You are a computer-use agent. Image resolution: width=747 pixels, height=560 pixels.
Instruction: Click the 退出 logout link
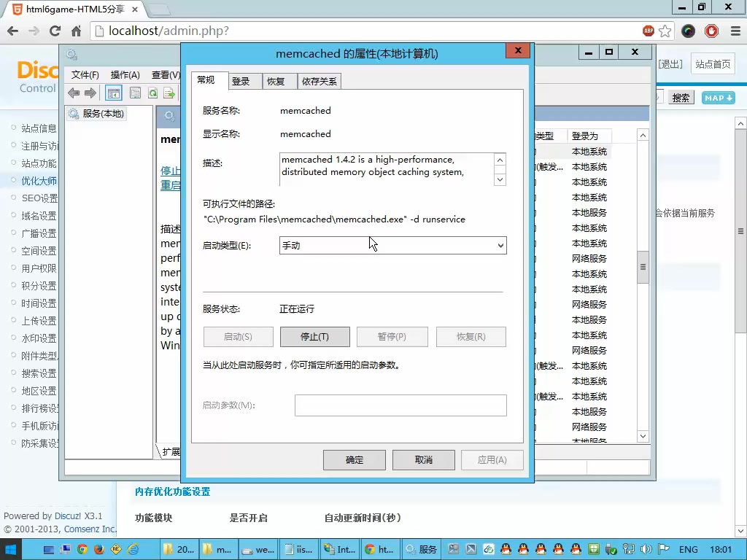pos(671,64)
